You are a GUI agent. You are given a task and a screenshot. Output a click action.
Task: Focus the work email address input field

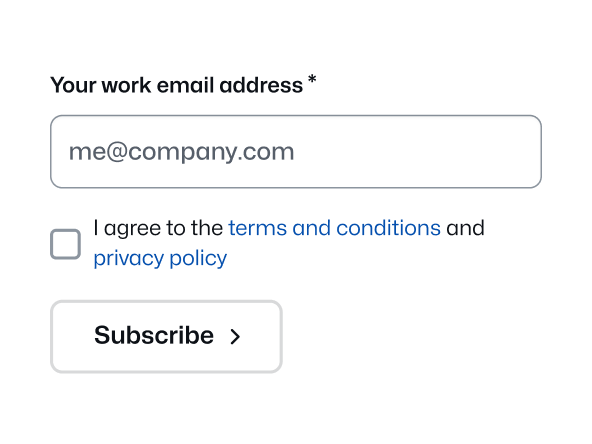pos(296,151)
